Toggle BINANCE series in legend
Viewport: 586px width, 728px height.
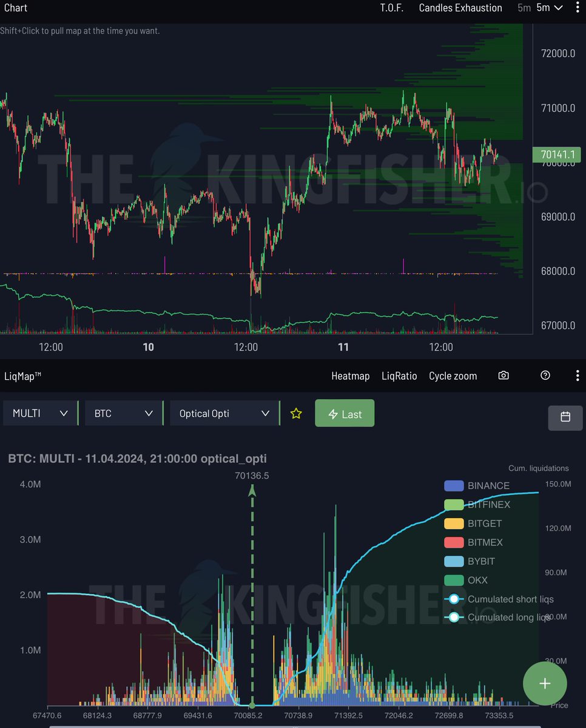coord(476,486)
